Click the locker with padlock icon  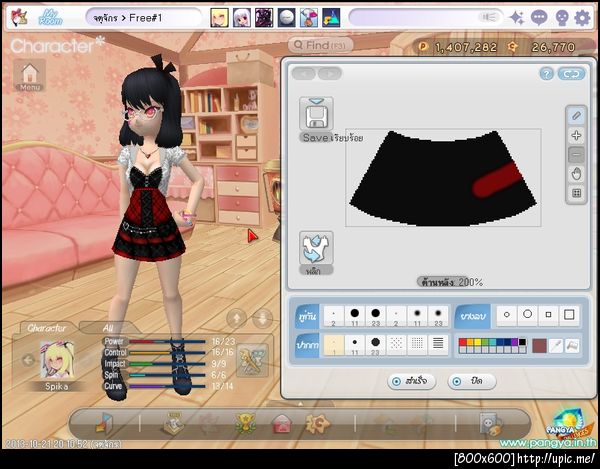[491, 424]
